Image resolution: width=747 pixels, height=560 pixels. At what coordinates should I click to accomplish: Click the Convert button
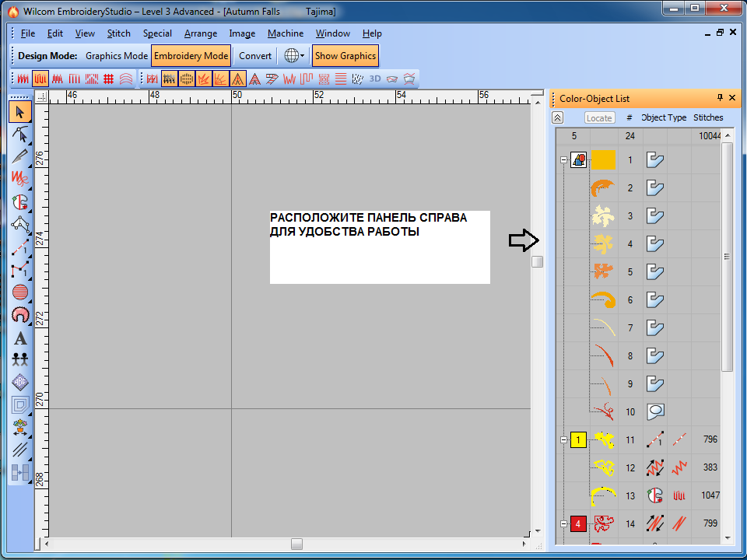[255, 56]
